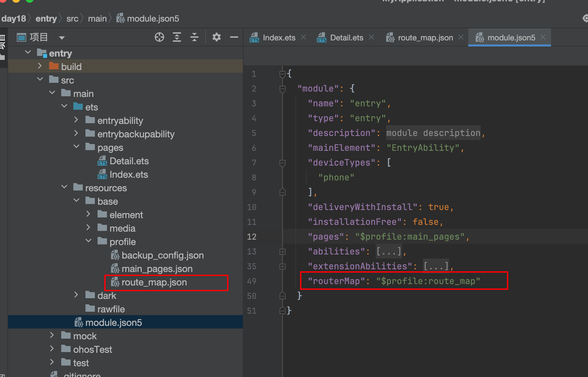Screen dimensions: 588x377
Task: Open project panel settings gear
Action: click(x=217, y=37)
